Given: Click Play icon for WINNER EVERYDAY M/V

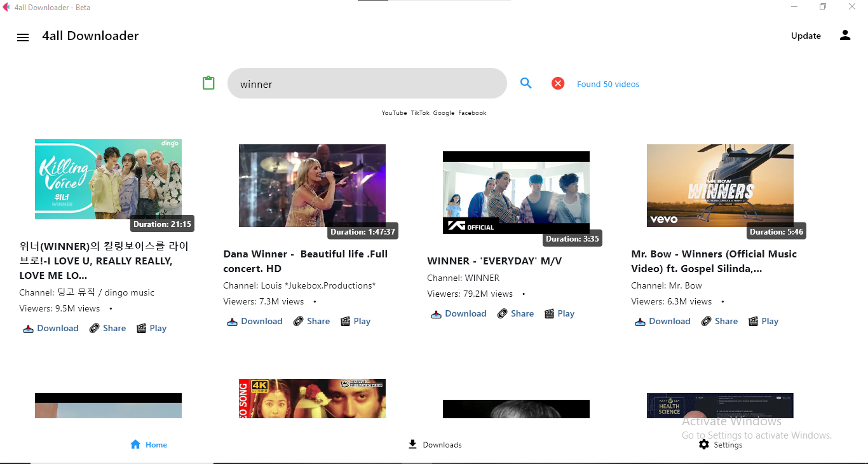Looking at the screenshot, I should tap(550, 314).
